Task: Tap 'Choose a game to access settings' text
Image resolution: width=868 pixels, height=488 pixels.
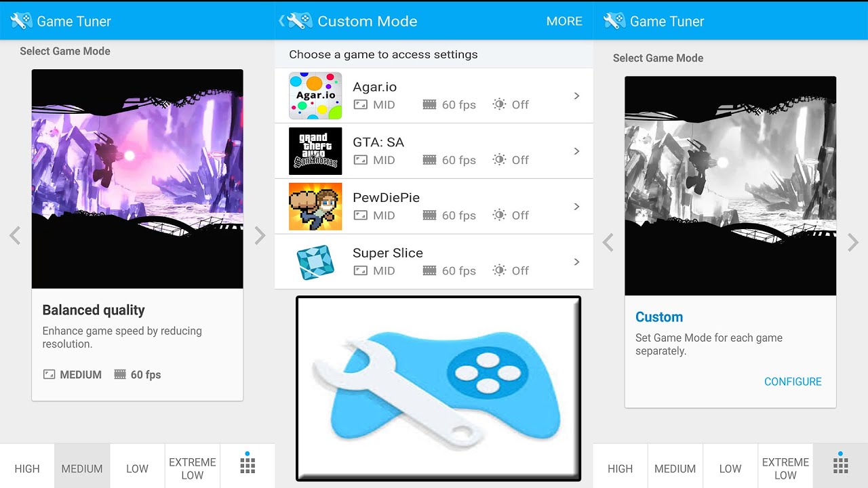Action: pos(383,54)
